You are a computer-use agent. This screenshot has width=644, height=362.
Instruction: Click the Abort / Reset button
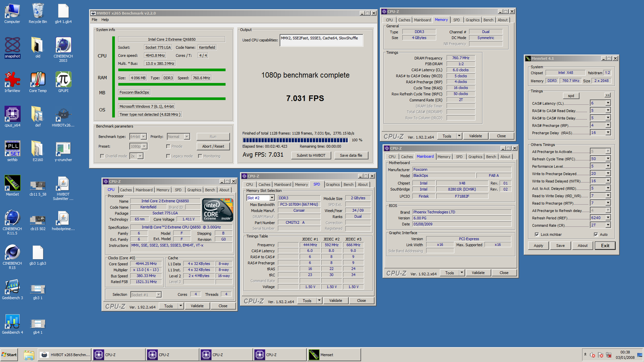(x=213, y=146)
